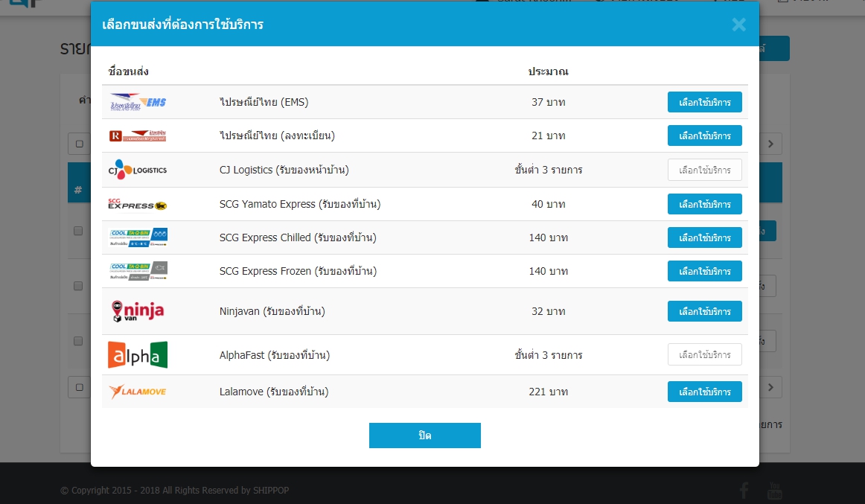Click SCG Express Chilled name text
The height and width of the screenshot is (504, 865).
[x=298, y=237]
